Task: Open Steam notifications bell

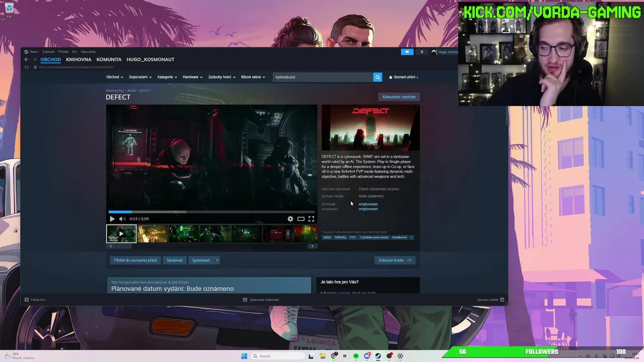Action: pos(422,52)
